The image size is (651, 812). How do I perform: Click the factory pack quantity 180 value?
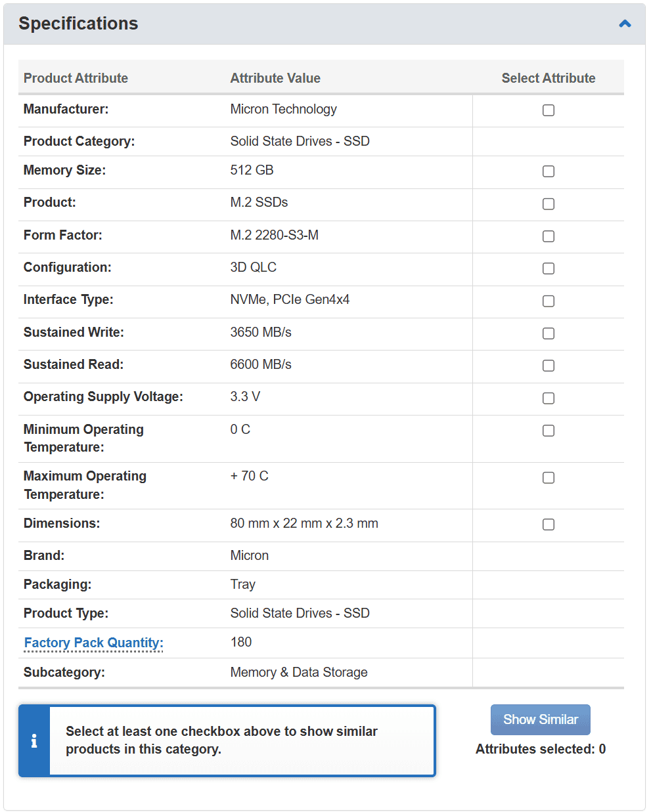pyautogui.click(x=241, y=642)
